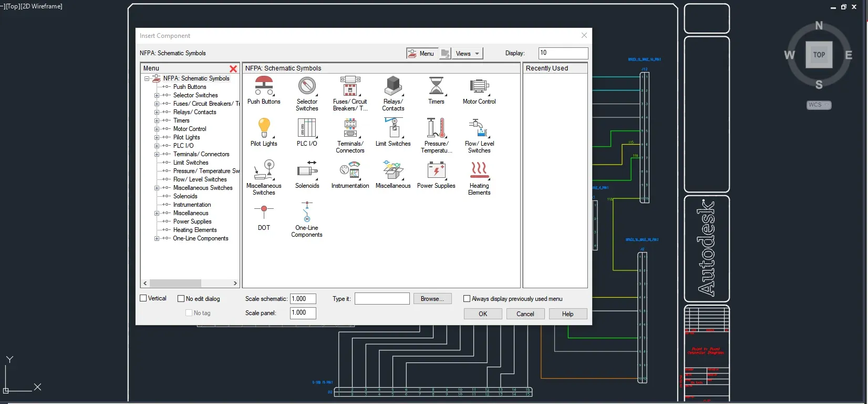The height and width of the screenshot is (404, 868).
Task: Click the W compass direction on ViewCube
Action: 789,55
